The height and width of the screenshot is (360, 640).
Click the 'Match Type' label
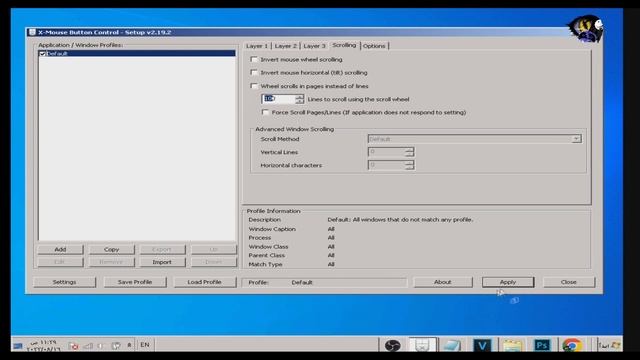pyautogui.click(x=265, y=264)
